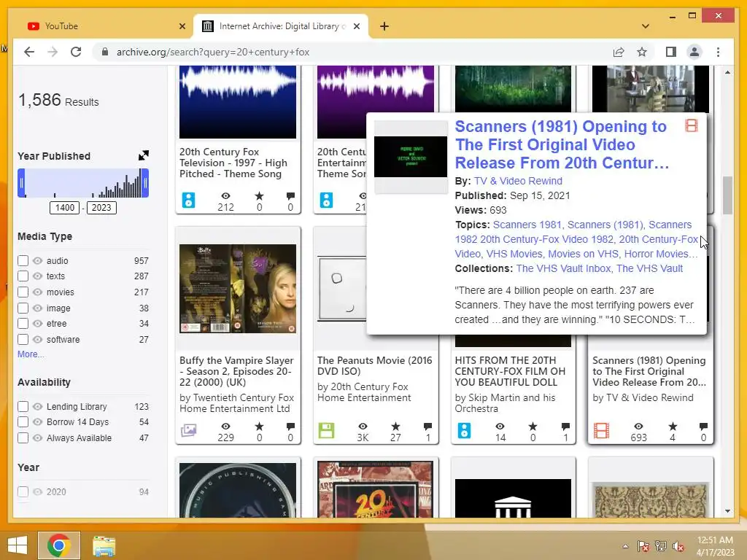This screenshot has height=560, width=747.
Task: Click reviews bubble on High Pitched Theme Song card
Action: [x=290, y=195]
